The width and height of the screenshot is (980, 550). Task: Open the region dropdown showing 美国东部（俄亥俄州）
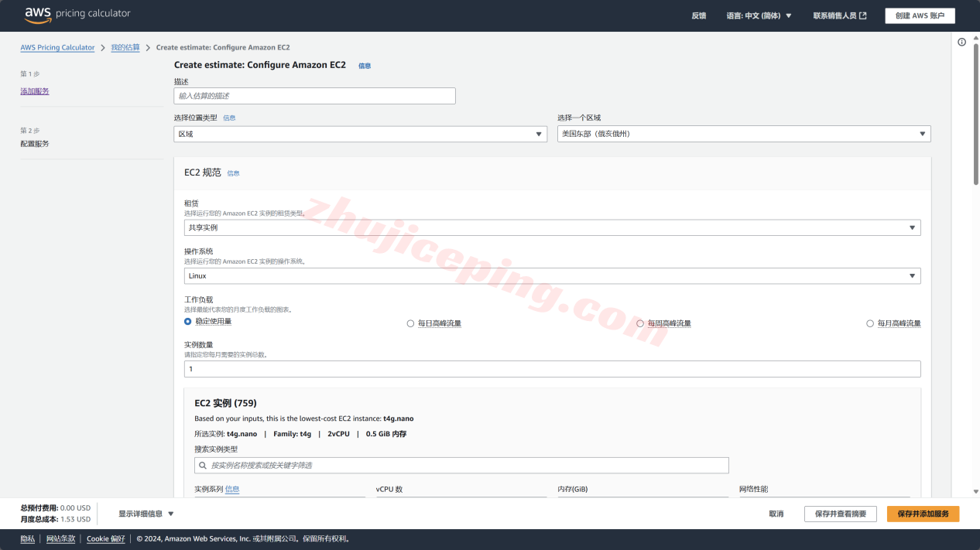tap(744, 134)
